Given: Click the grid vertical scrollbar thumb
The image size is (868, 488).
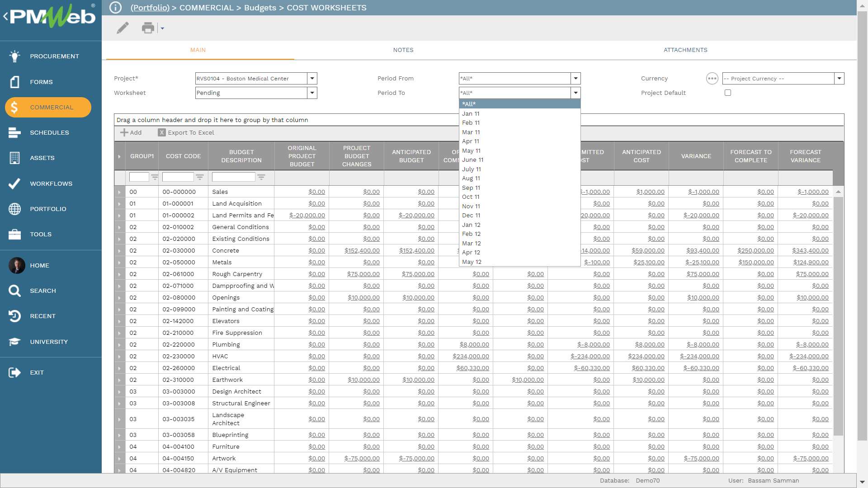Looking at the screenshot, I should tap(838, 316).
